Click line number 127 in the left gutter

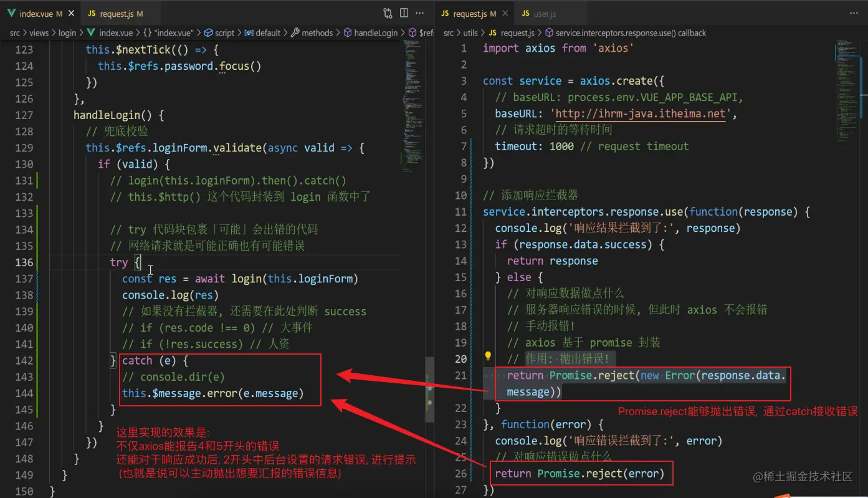tap(24, 115)
